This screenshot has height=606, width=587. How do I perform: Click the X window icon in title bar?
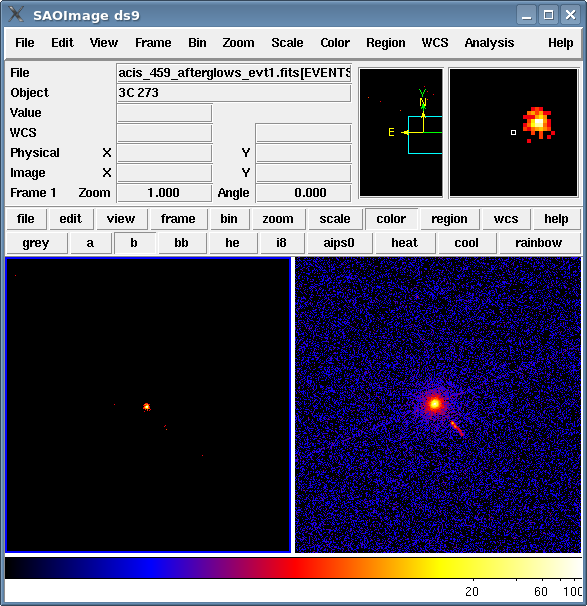pyautogui.click(x=16, y=15)
